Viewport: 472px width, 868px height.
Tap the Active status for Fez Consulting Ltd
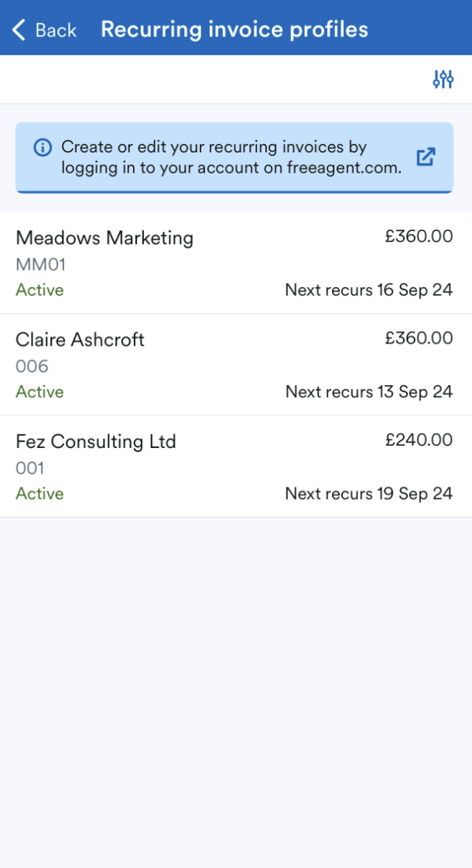[39, 494]
